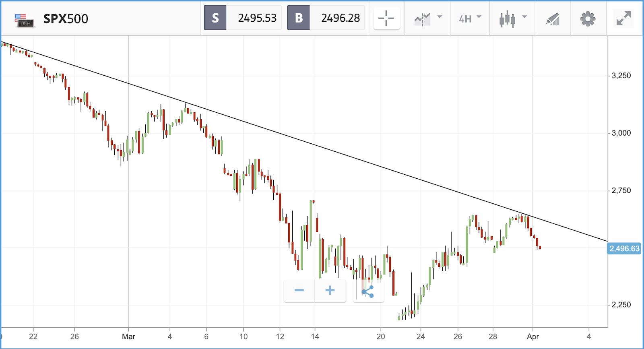The width and height of the screenshot is (644, 349).
Task: Click the 2,250 price axis label
Action: coord(621,305)
